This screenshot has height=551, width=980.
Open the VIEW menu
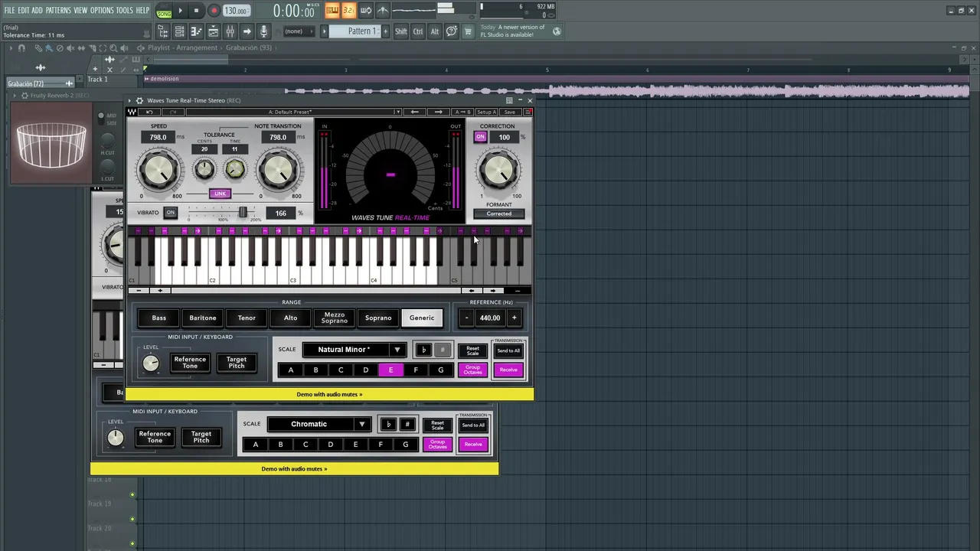[80, 10]
